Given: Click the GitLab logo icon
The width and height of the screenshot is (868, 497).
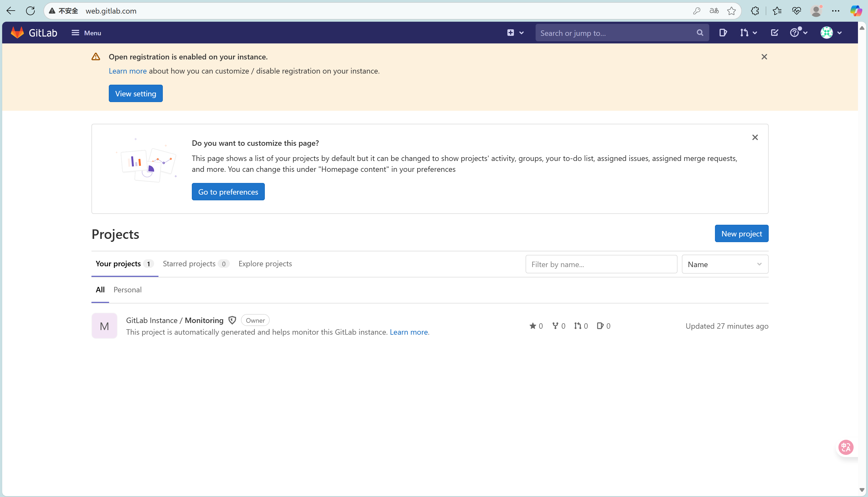Looking at the screenshot, I should 17,33.
